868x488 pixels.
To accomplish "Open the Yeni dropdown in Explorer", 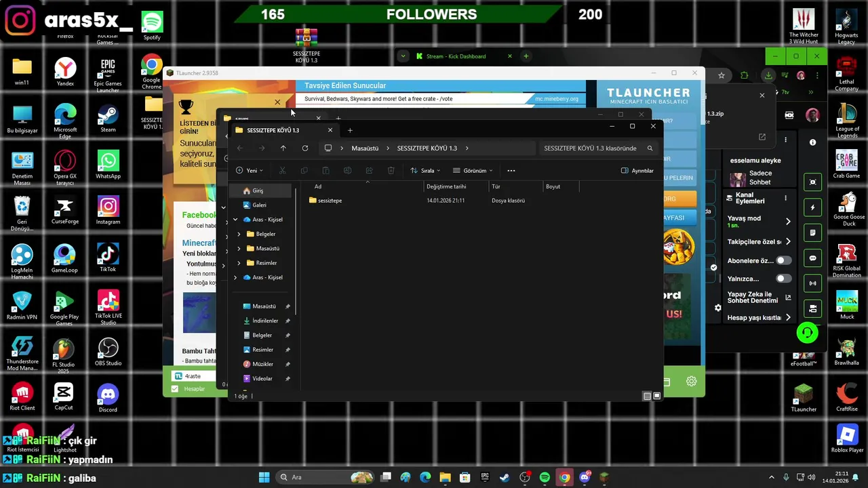I will coord(249,171).
